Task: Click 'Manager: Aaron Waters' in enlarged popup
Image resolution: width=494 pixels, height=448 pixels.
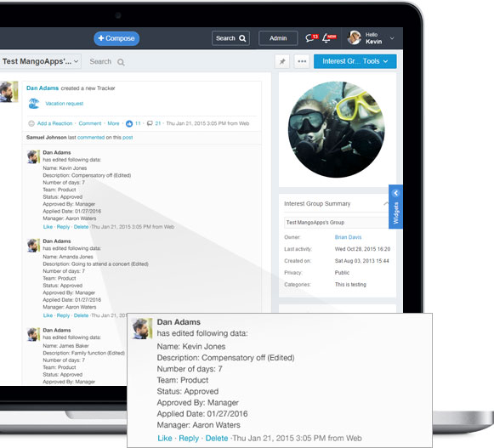Action: pos(198,425)
